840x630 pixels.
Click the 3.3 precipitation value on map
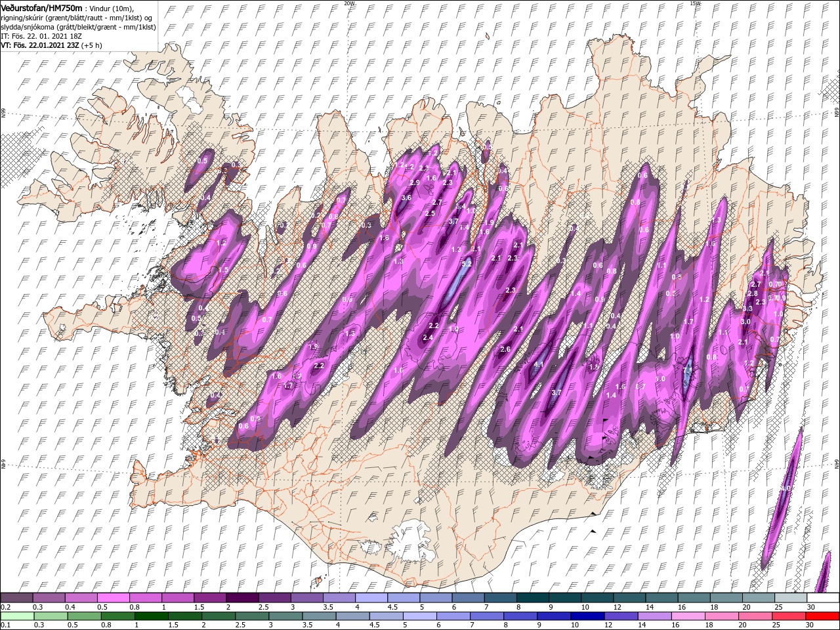pos(747,308)
